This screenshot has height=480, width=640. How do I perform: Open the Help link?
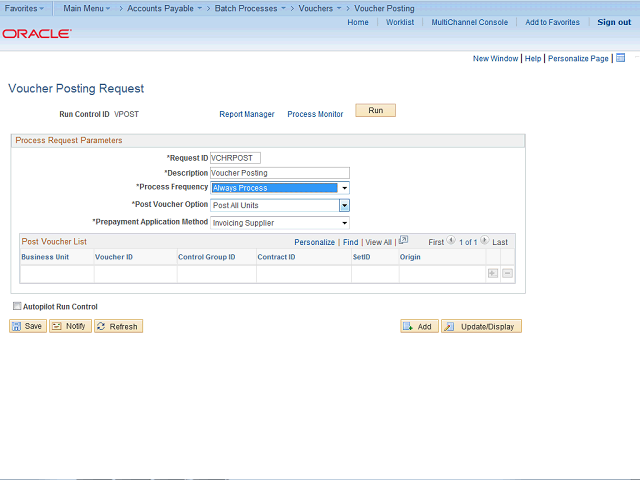pos(533,58)
